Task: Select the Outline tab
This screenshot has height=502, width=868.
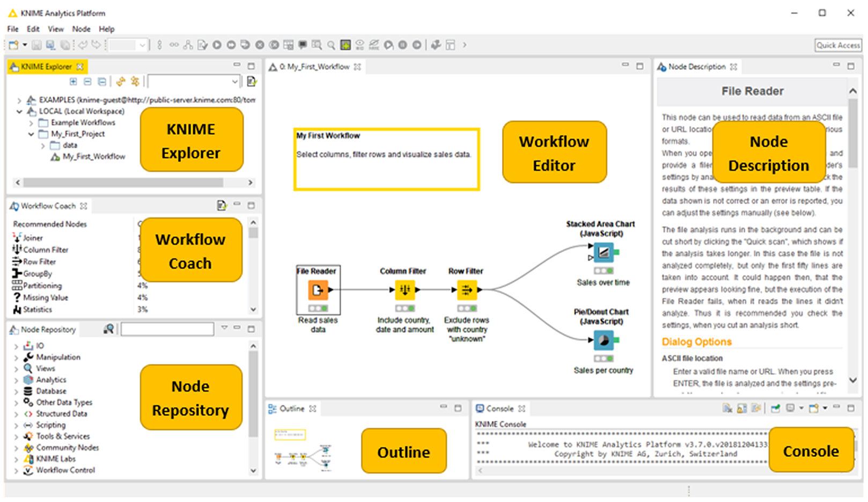Action: click(x=292, y=409)
